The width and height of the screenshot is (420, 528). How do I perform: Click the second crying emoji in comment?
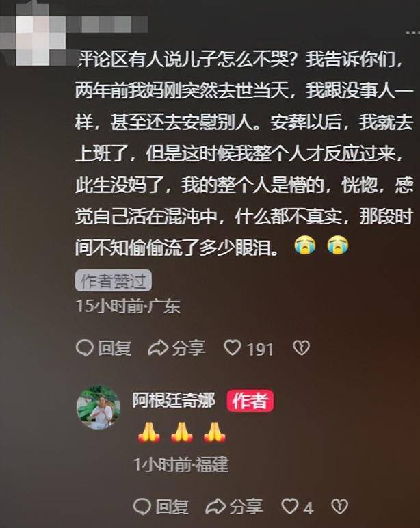[x=338, y=244]
